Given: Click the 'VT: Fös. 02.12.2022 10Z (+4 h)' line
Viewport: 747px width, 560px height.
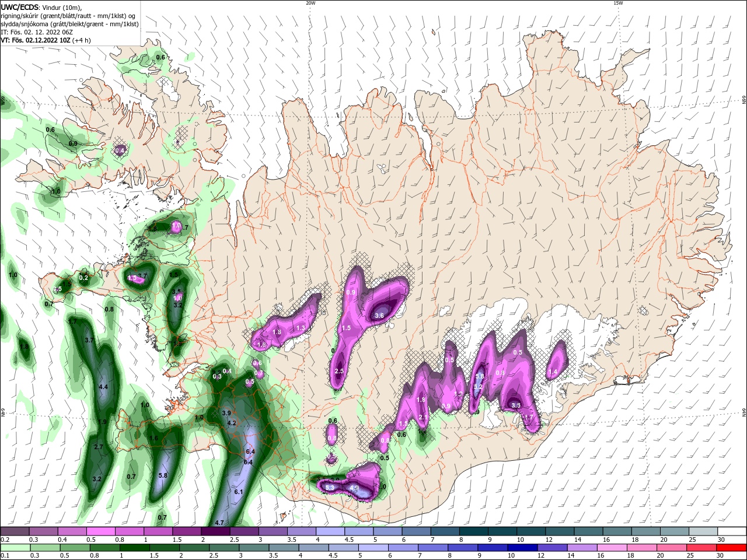Looking at the screenshot, I should tap(46, 40).
